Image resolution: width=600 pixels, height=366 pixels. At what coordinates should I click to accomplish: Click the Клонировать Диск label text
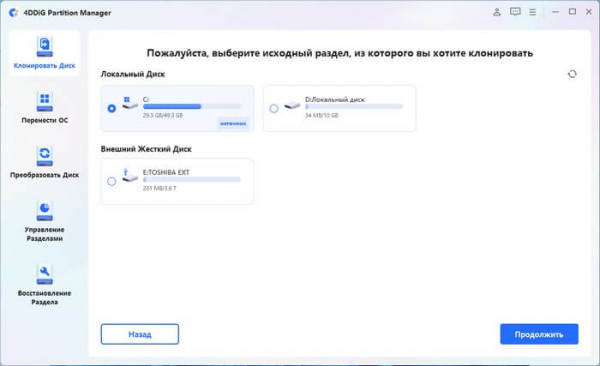(x=44, y=65)
